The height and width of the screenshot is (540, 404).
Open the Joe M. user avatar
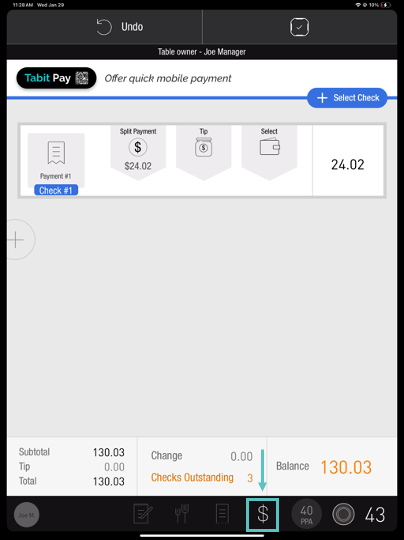(x=27, y=515)
